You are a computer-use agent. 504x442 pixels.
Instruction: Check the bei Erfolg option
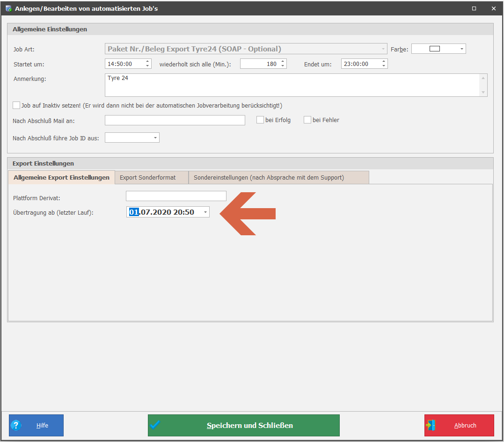(x=260, y=120)
